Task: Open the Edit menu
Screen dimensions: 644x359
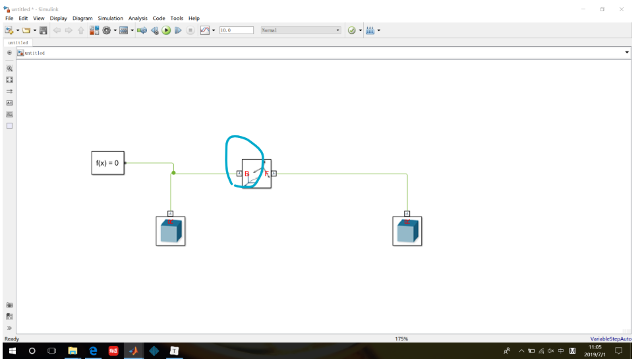Action: coord(23,18)
